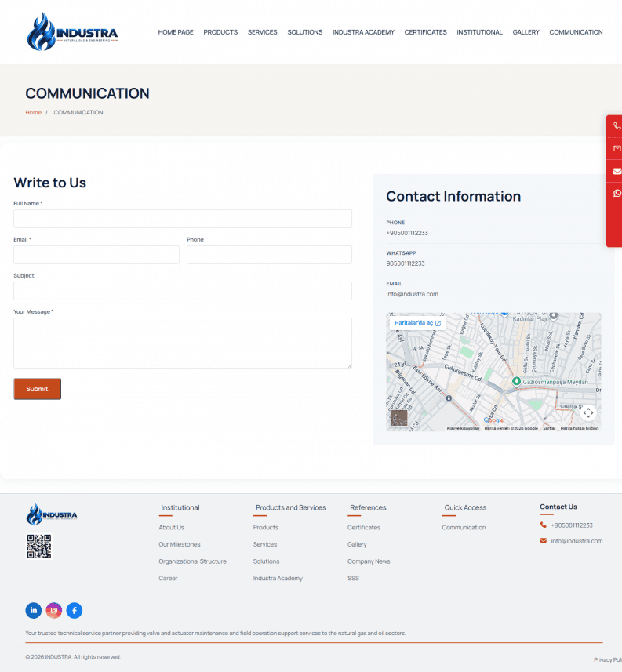
Task: Click info@industra.com under EMAIL heading
Action: point(412,294)
